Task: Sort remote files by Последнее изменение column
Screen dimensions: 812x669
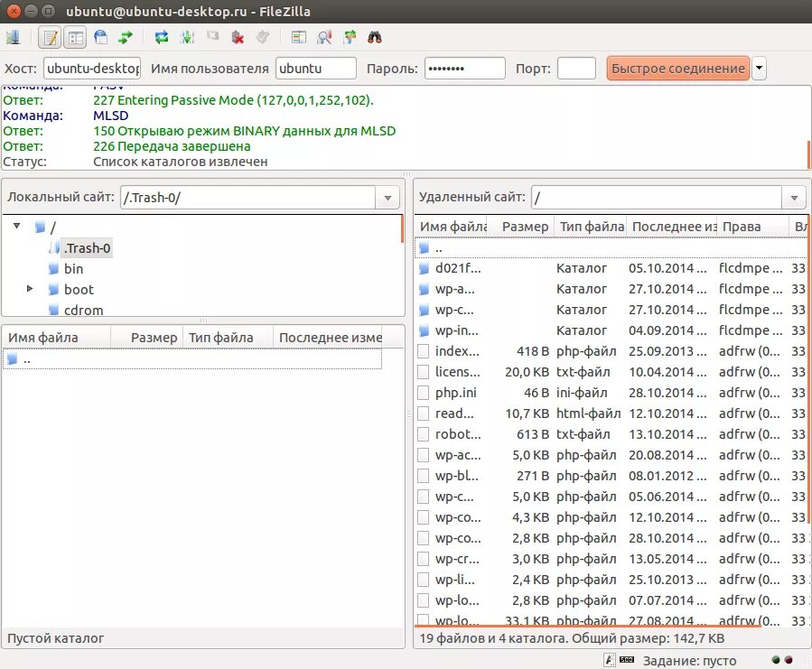Action: pyautogui.click(x=672, y=227)
